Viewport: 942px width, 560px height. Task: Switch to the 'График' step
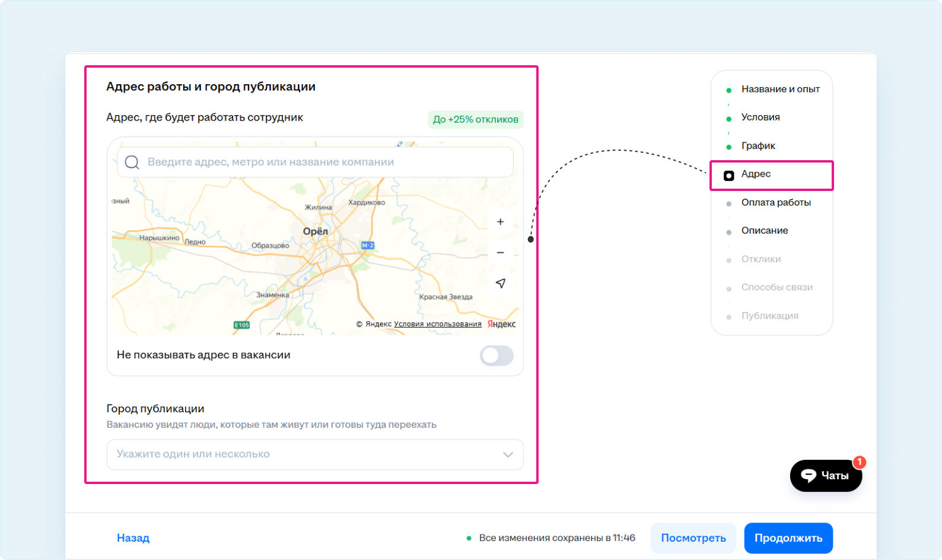(x=758, y=146)
